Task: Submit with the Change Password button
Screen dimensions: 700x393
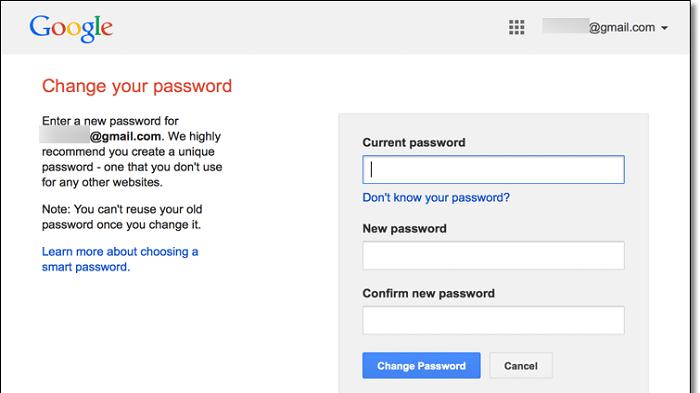Action: pos(421,366)
